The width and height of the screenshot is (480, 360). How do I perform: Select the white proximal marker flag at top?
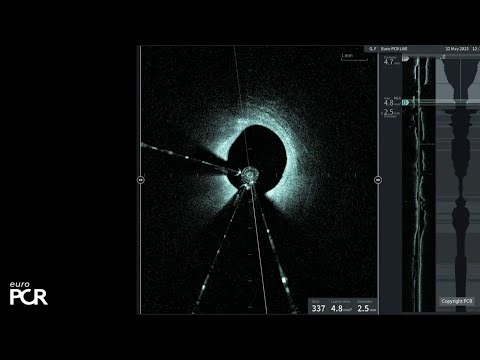pos(405,59)
